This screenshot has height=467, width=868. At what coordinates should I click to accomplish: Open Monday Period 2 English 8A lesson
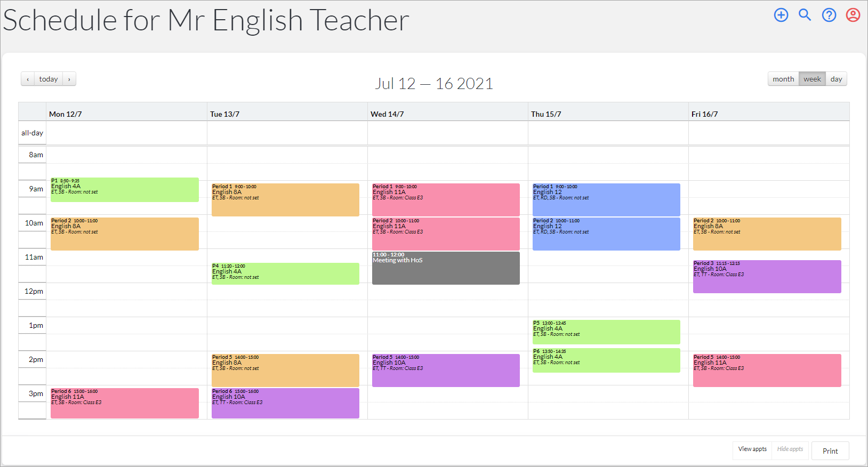125,234
